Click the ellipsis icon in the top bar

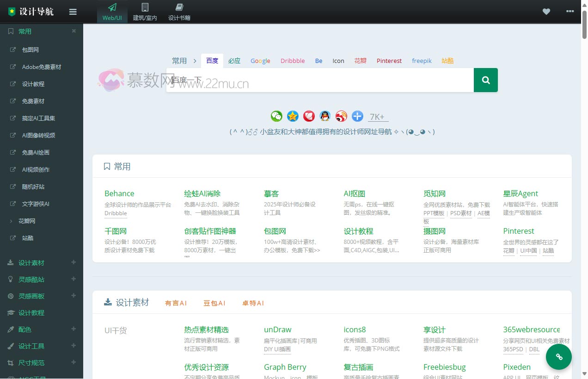570,12
